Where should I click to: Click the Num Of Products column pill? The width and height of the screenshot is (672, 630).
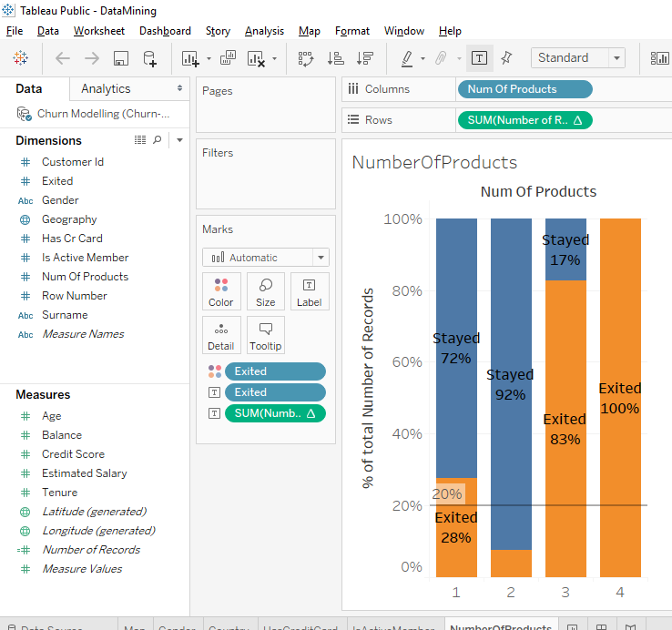coord(524,89)
